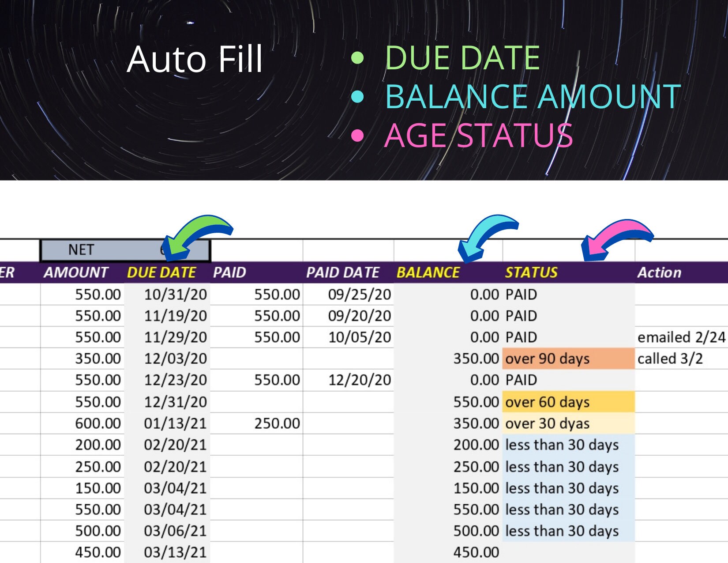Click the Action column header
The image size is (728, 563).
[x=659, y=272]
